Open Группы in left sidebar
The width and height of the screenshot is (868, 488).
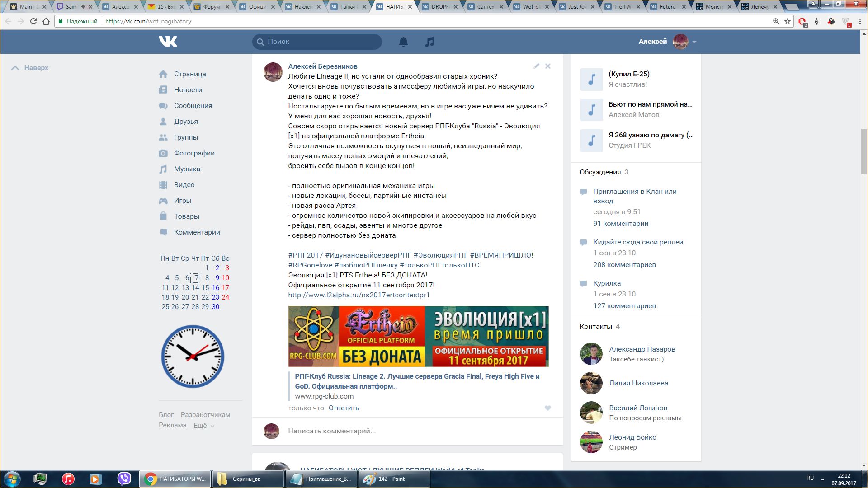click(186, 137)
